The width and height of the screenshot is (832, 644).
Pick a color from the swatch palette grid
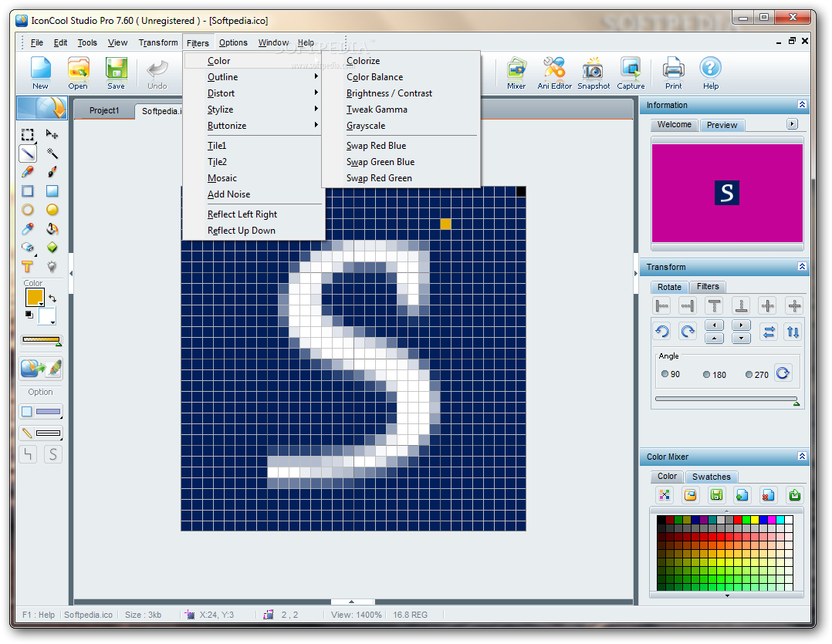point(725,553)
